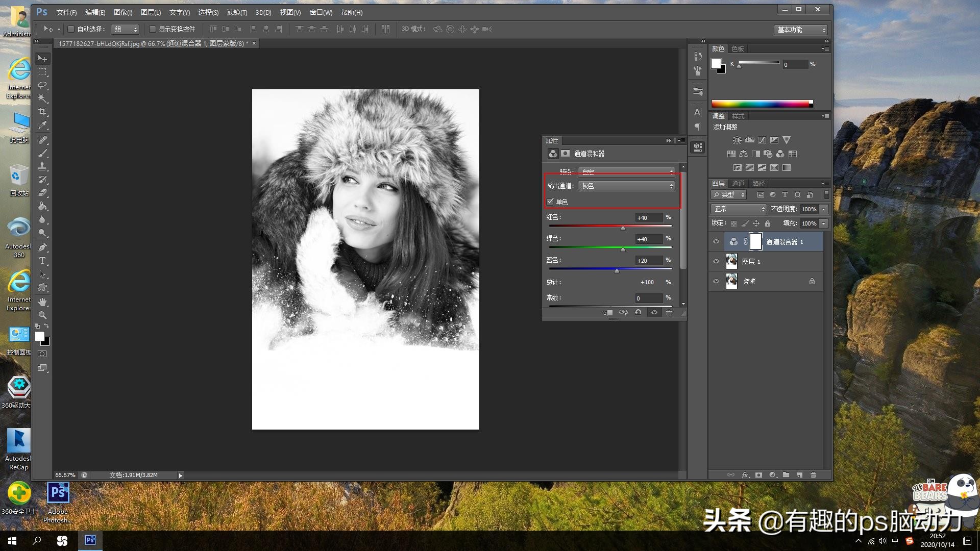Viewport: 980px width, 551px height.
Task: Toggle adjustment layer visibility in Properties panel
Action: pyautogui.click(x=654, y=312)
